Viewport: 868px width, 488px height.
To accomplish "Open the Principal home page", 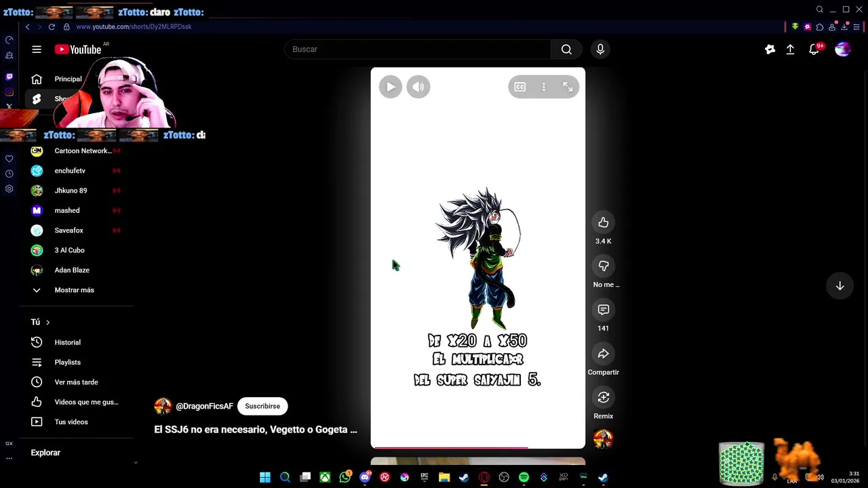I will pyautogui.click(x=68, y=79).
